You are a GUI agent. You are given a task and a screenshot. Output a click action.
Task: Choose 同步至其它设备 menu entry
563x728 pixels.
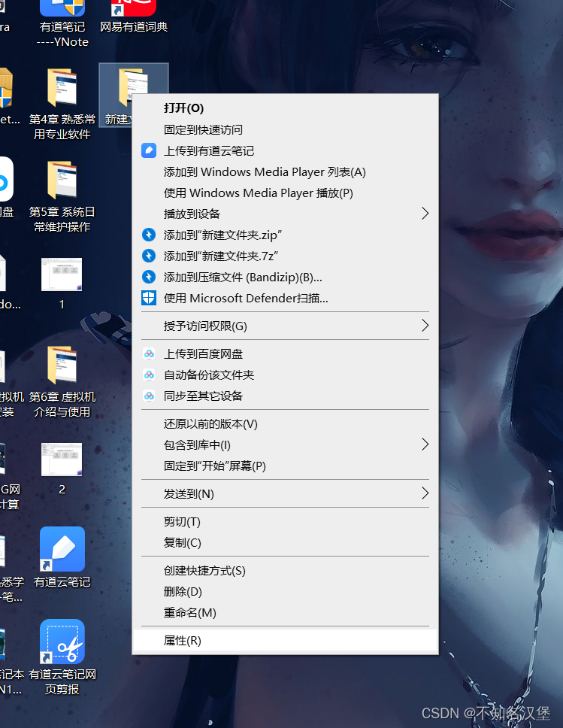[x=285, y=396]
